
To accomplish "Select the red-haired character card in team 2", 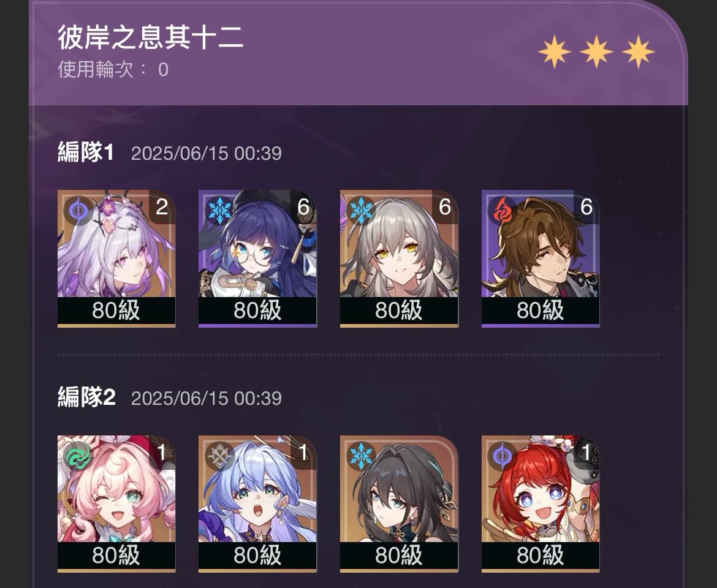I will [x=541, y=503].
